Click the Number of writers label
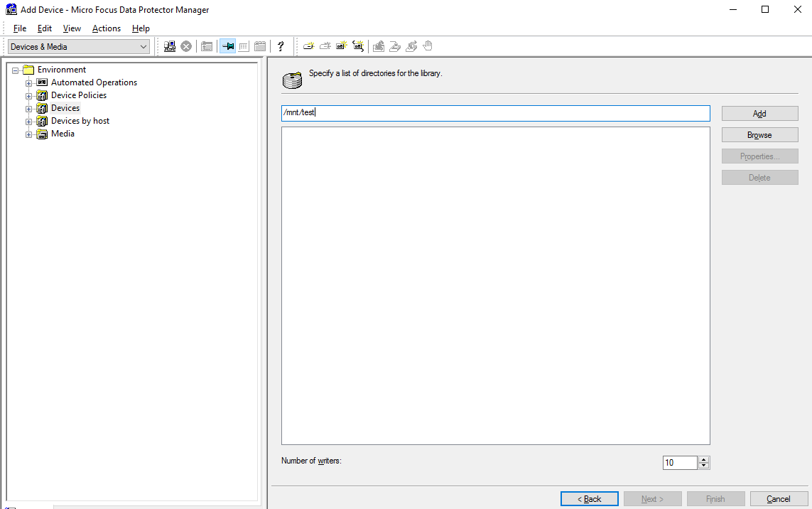 pos(311,460)
